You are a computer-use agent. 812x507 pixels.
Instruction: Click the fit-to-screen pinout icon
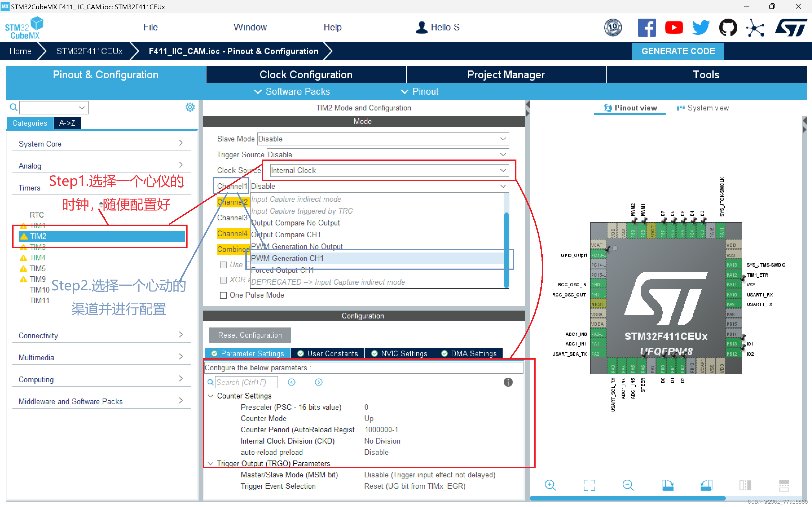coord(589,485)
